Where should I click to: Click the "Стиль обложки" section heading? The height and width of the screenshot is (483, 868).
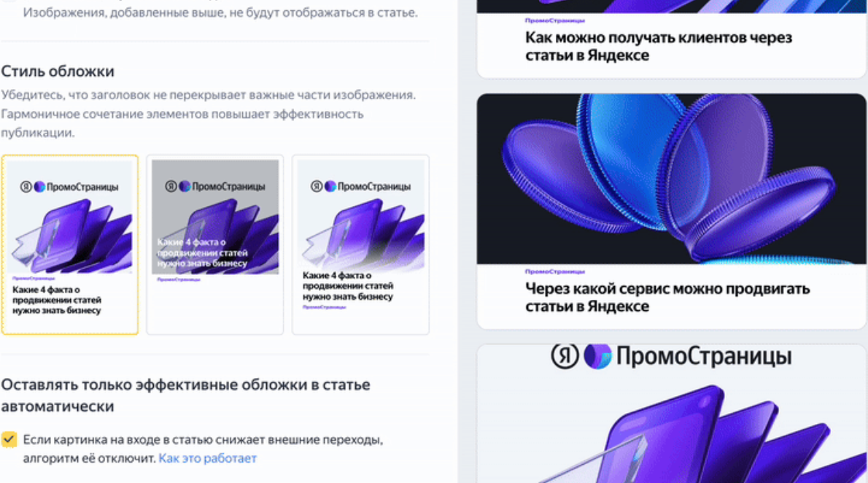[x=58, y=72]
